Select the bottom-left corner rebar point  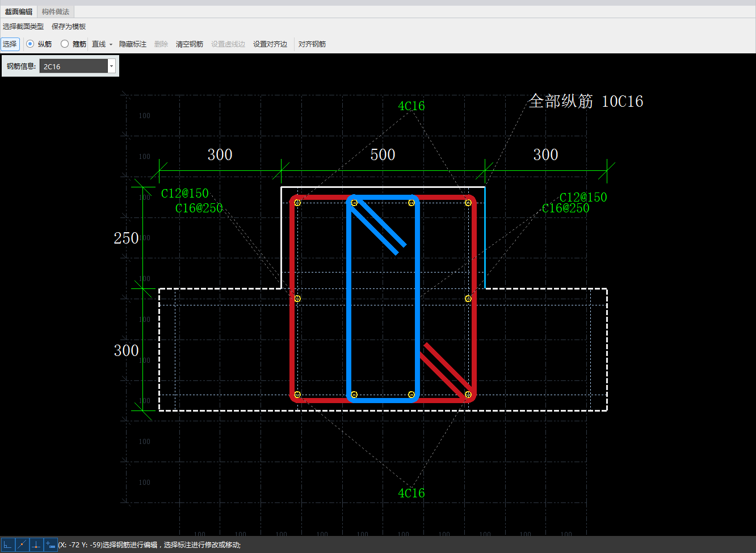(297, 395)
